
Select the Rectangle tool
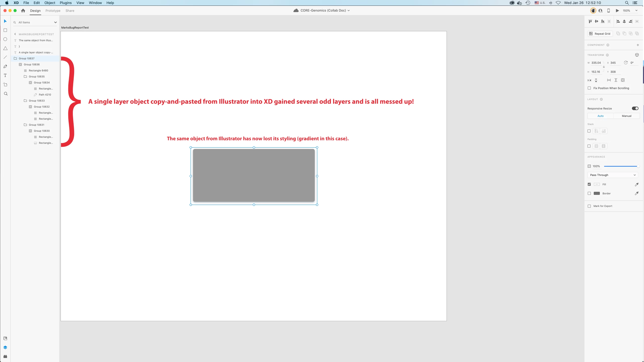(x=5, y=30)
